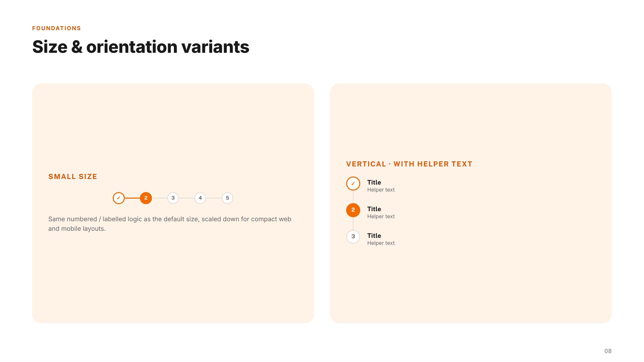The image size is (644, 362).
Task: Click the Size & orientation variants title
Action: pos(141,47)
